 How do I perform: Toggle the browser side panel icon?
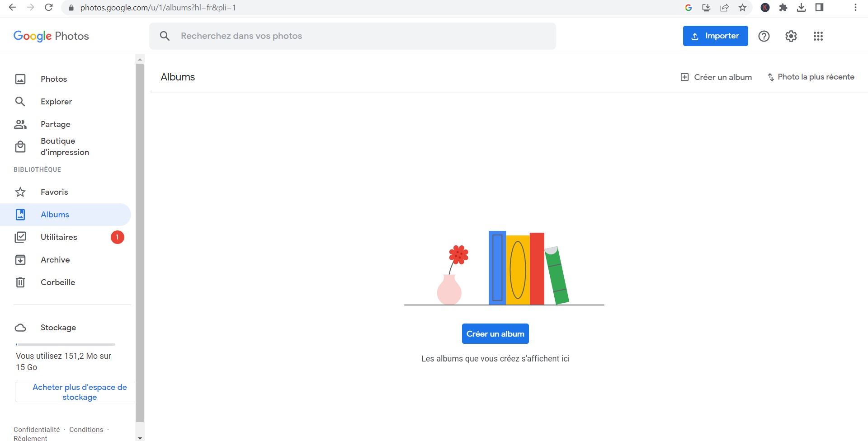click(x=819, y=8)
